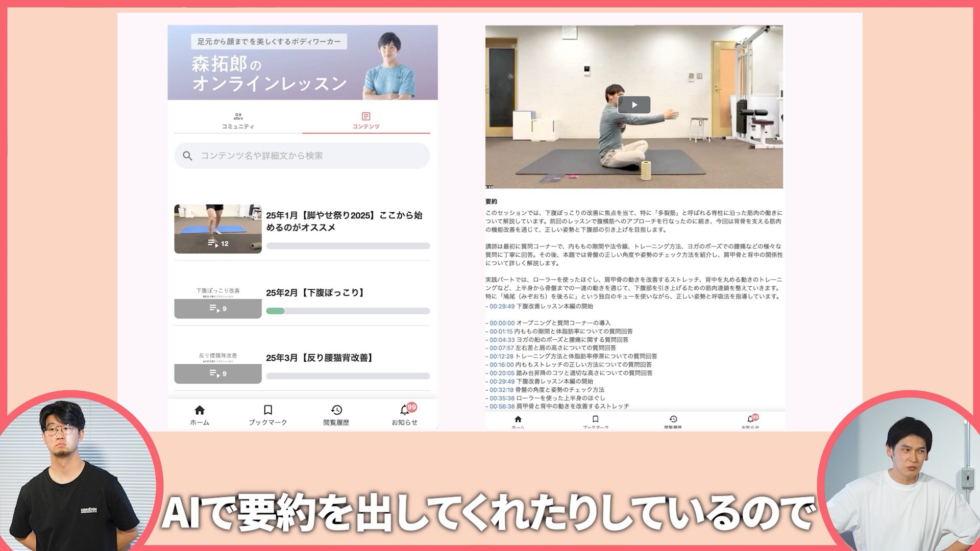The height and width of the screenshot is (551, 980).
Task: Click the progress bar for 反り腰猫背改善
Action: (348, 376)
